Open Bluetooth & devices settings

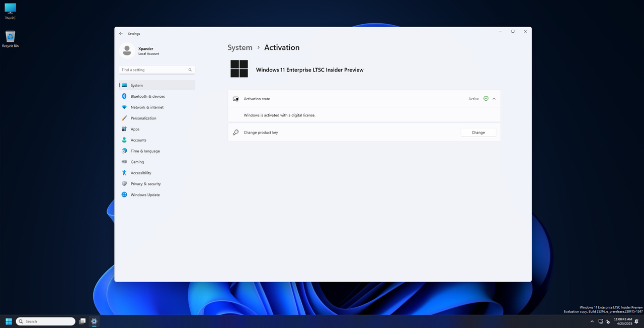coord(157,96)
